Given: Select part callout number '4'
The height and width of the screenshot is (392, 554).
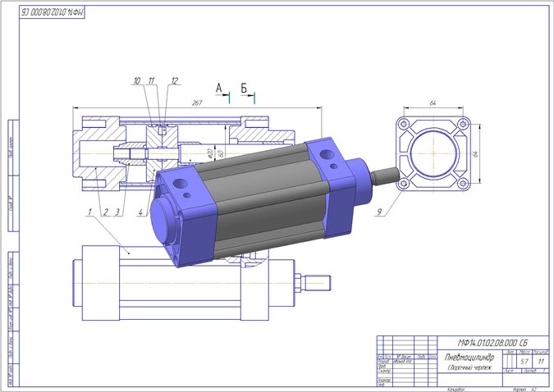Looking at the screenshot, I should 140,212.
